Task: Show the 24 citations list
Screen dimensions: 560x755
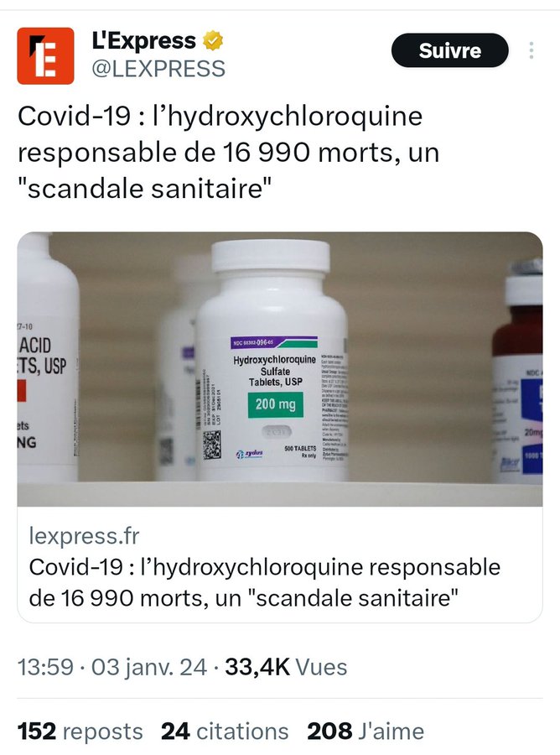Action: pyautogui.click(x=225, y=732)
